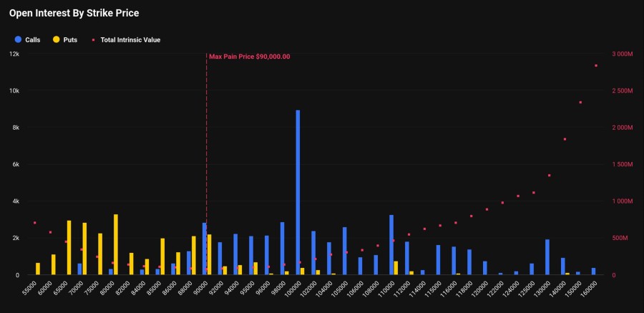The width and height of the screenshot is (644, 313).
Task: Select the Calls bar at 130000 strike
Action: click(x=547, y=256)
